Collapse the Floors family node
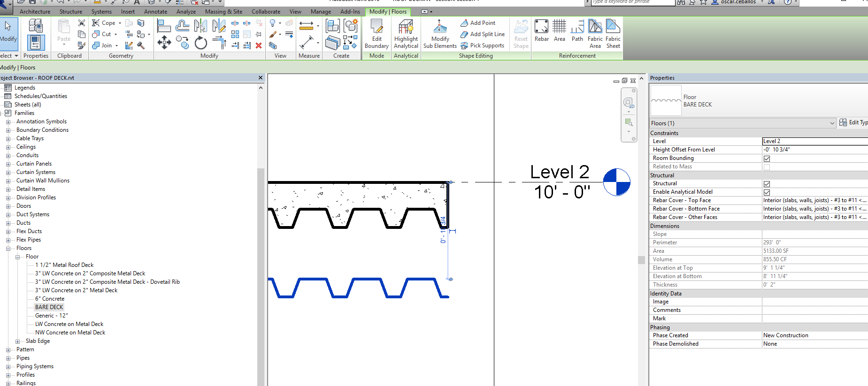The image size is (868, 386). [8, 249]
